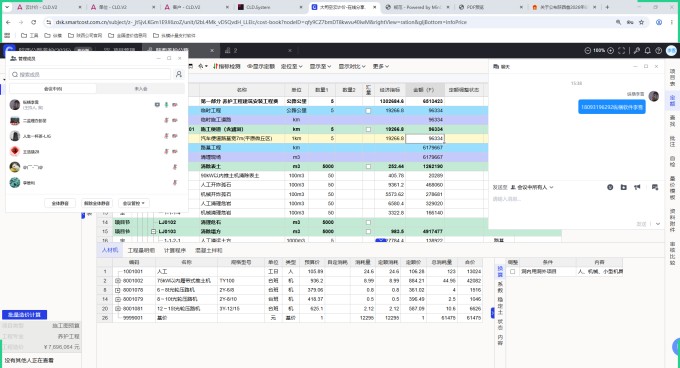Viewport: 680px width, 368px height.
Task: Click the invite member icon beside search field
Action: [x=179, y=75]
